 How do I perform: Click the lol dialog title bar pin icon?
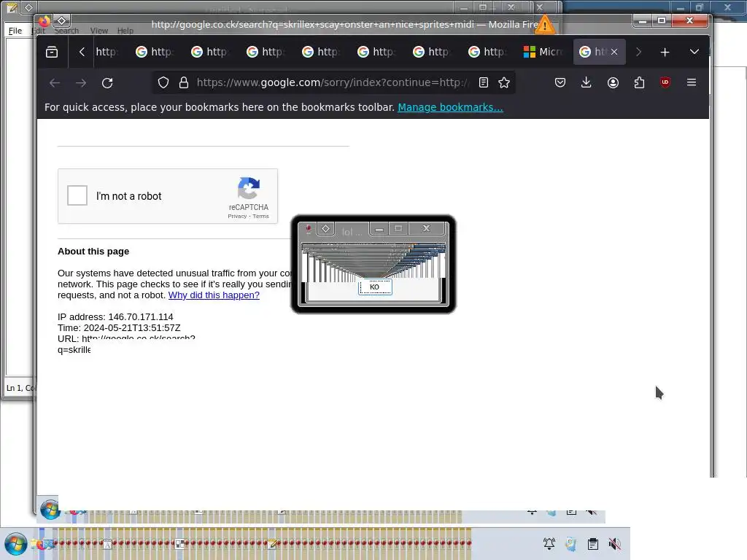point(309,229)
